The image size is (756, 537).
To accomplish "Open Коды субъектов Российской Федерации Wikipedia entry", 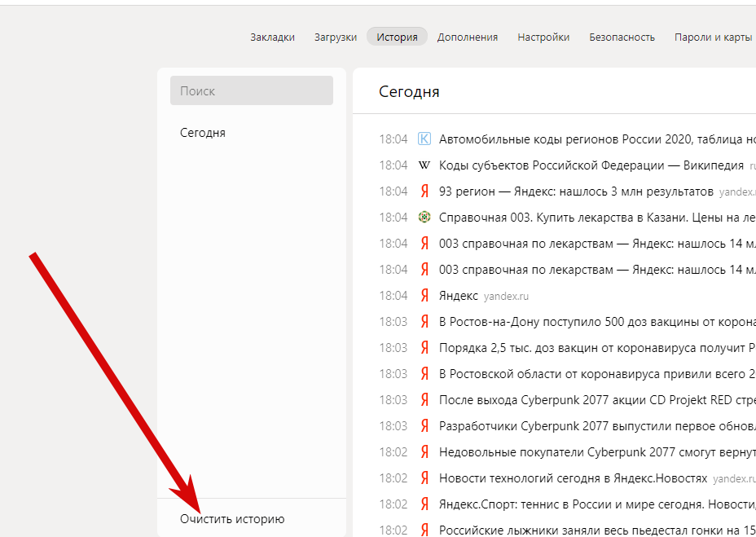I will coord(591,165).
